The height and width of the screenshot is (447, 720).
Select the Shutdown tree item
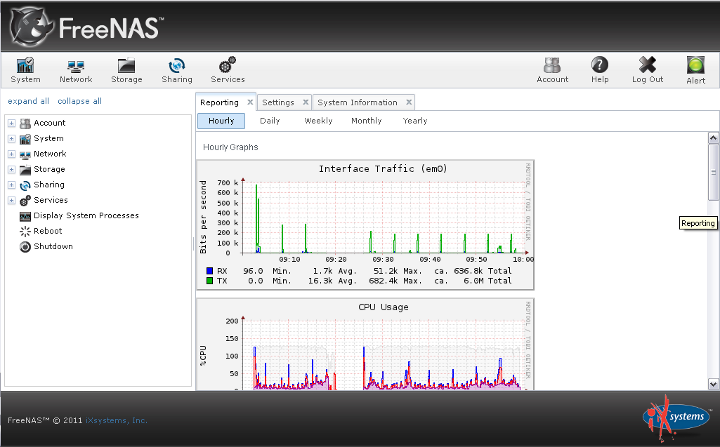[x=53, y=246]
